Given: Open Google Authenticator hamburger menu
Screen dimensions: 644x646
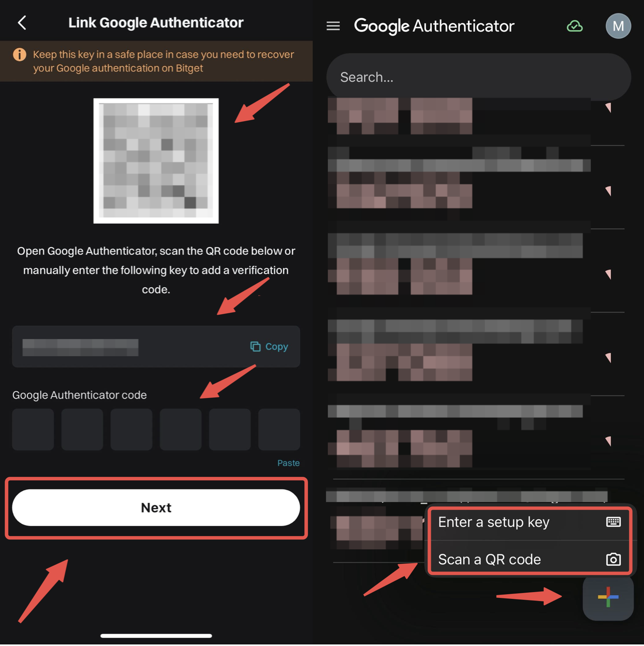Looking at the screenshot, I should [x=333, y=26].
